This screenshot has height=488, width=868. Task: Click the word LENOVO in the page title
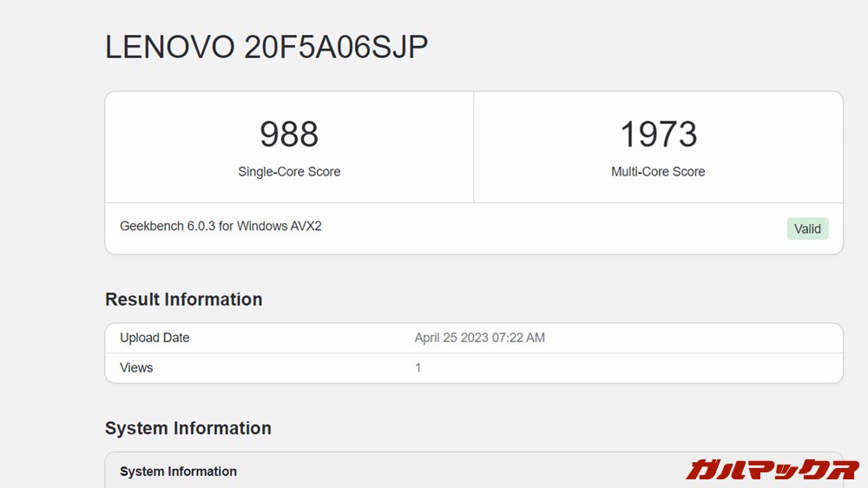(169, 47)
